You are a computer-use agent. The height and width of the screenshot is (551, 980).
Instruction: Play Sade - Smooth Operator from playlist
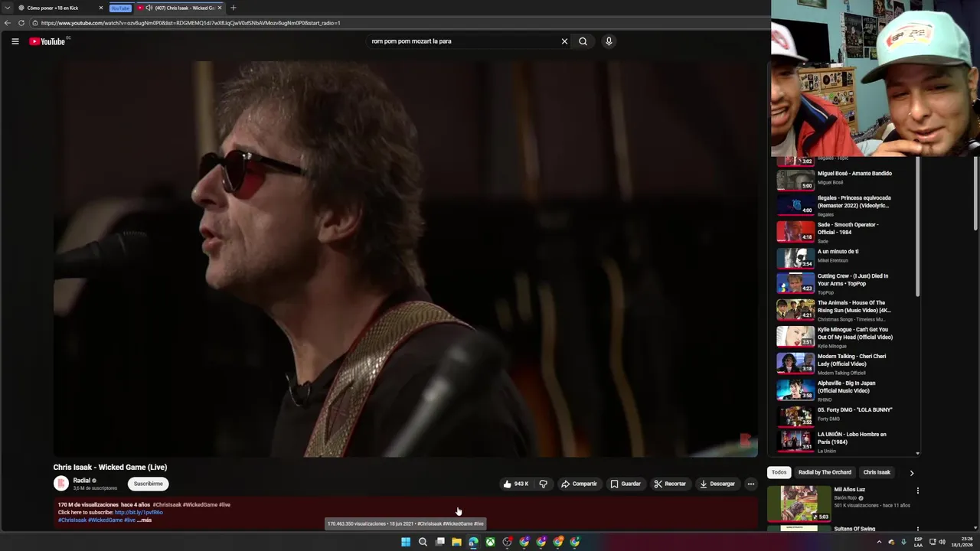[846, 233]
